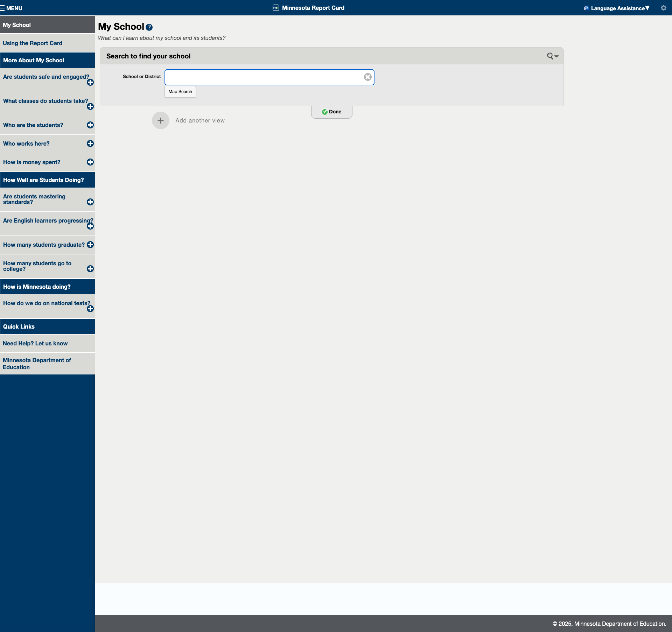Expand 'Are students safe and engaged?' plus icon
672x632 pixels.
pos(90,82)
